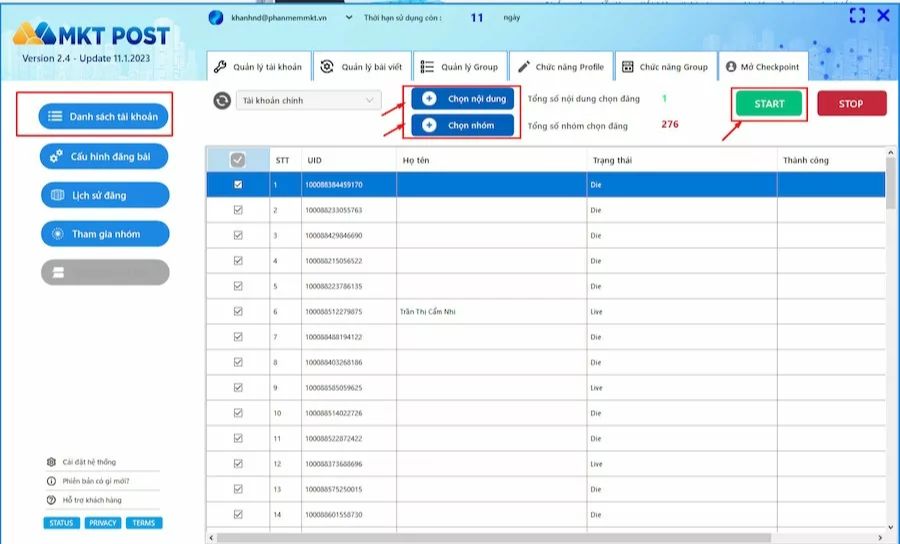Click the user avatar icon beside email
Viewport: 900px width, 544px height.
216,17
